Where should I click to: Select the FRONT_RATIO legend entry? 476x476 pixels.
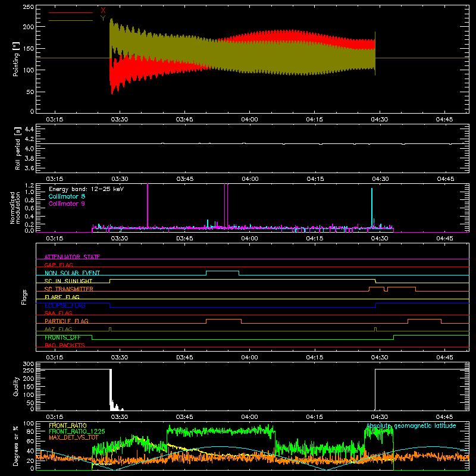point(68,425)
